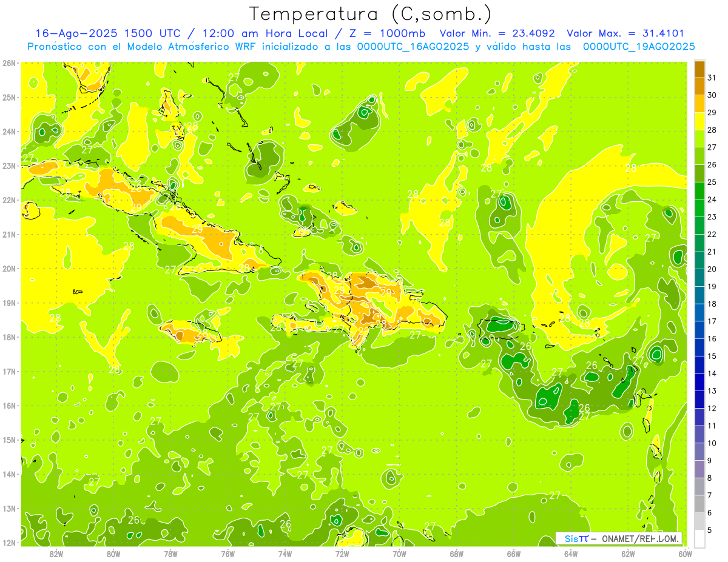Click the latitude label 16N

coord(8,406)
